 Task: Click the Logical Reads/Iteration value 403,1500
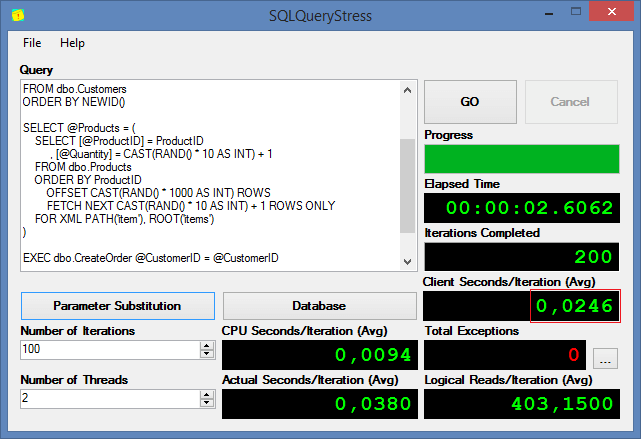click(x=562, y=404)
